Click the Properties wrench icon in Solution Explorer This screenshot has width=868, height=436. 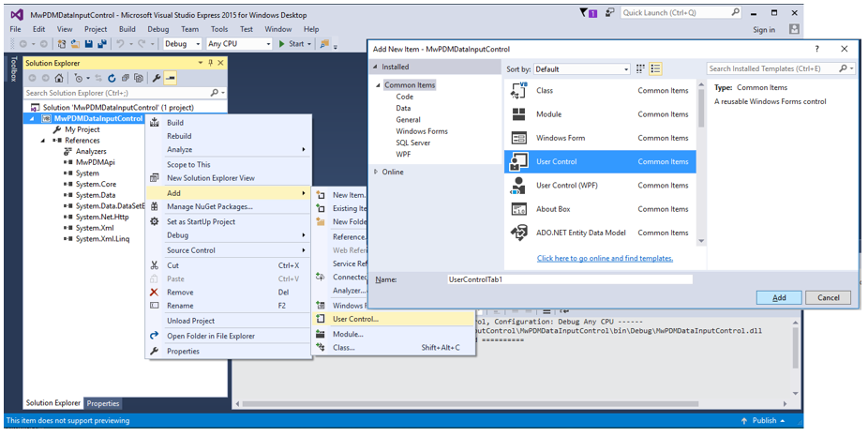click(x=157, y=79)
